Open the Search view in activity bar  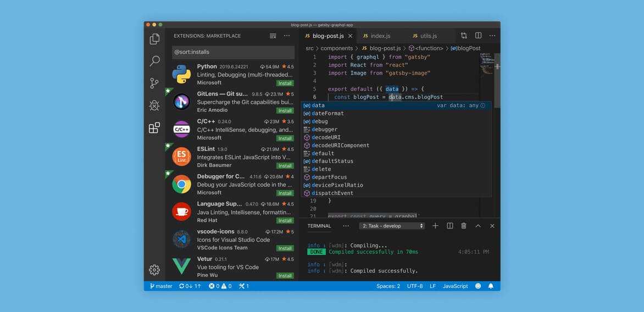click(154, 61)
